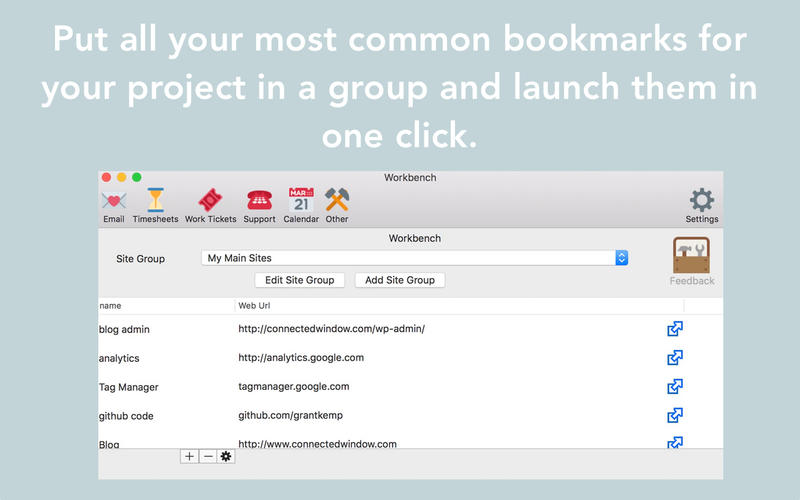This screenshot has width=800, height=500.
Task: Click the Add Site Group button
Action: tap(400, 280)
